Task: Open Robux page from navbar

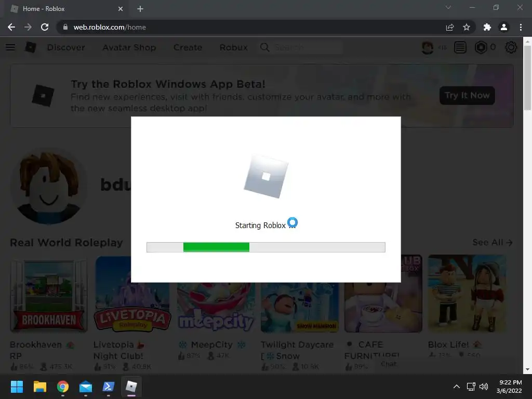Action: 233,47
